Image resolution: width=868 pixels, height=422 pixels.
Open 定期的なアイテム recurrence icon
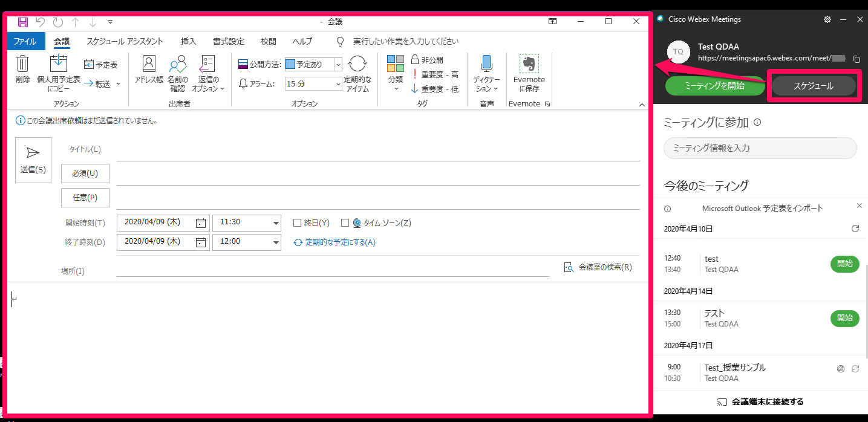pyautogui.click(x=357, y=73)
